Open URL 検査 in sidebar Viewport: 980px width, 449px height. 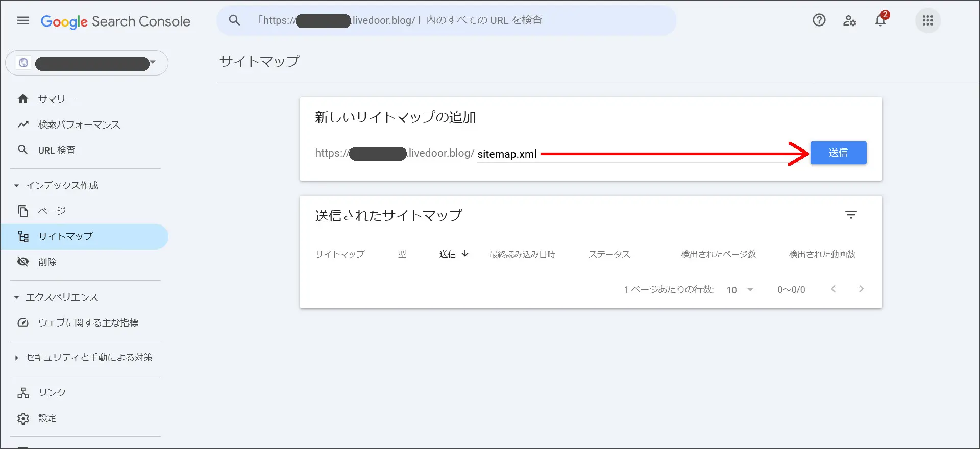pos(57,150)
